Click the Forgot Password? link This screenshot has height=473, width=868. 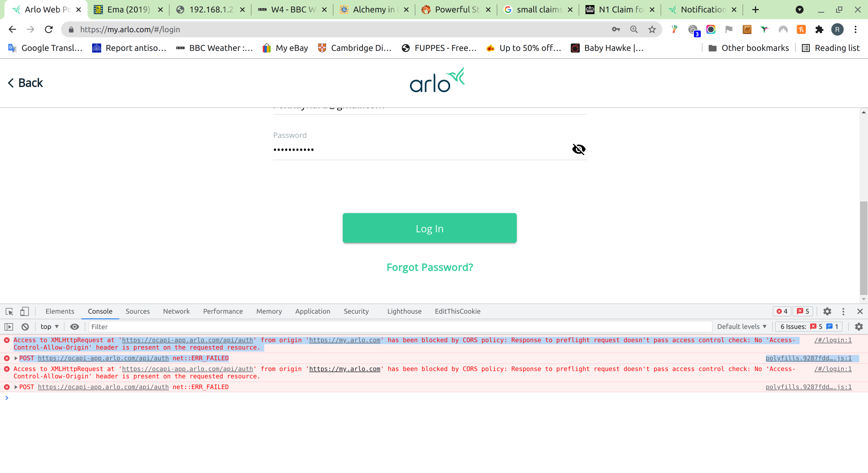click(x=429, y=267)
